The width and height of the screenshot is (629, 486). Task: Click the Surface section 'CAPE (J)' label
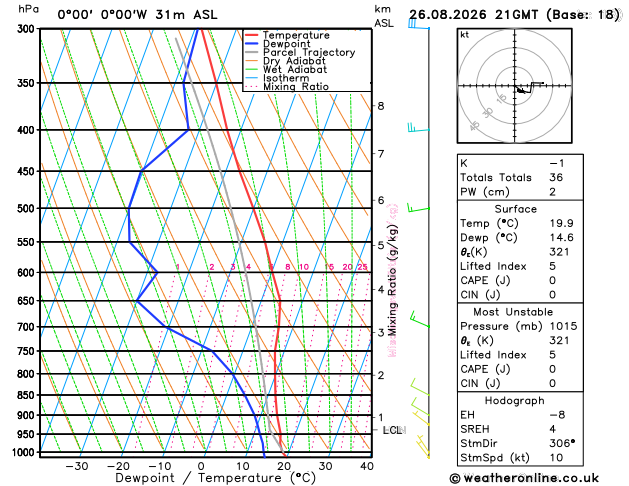pos(485,281)
